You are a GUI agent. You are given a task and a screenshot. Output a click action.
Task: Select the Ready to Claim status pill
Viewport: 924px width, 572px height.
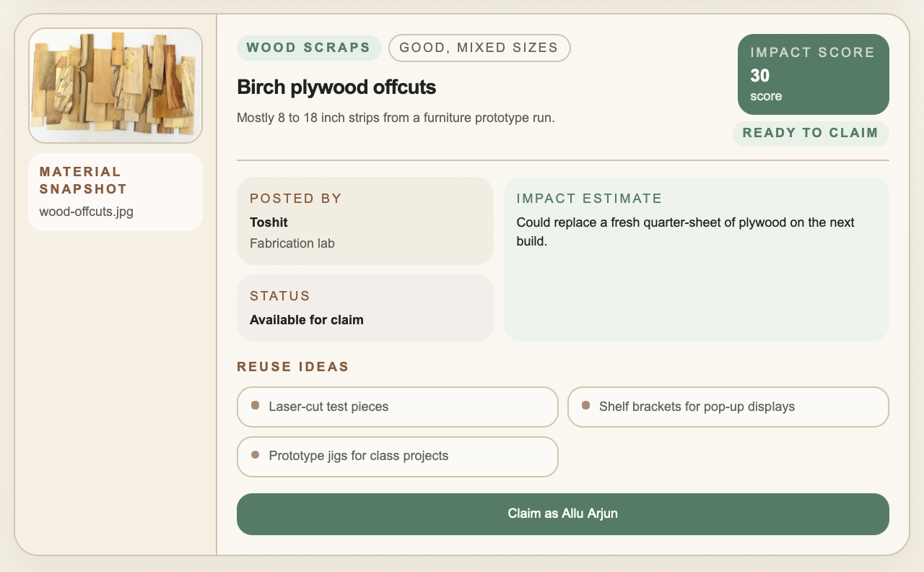tap(810, 134)
